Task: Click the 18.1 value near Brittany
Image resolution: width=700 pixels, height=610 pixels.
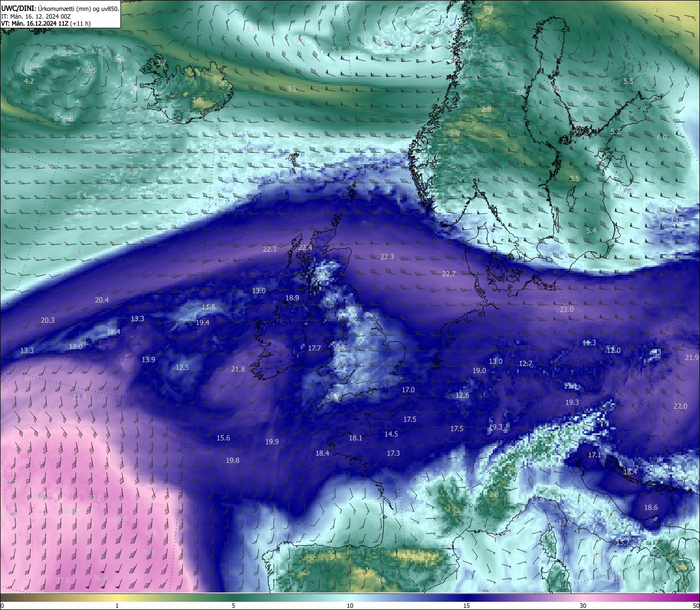Action: [x=355, y=438]
